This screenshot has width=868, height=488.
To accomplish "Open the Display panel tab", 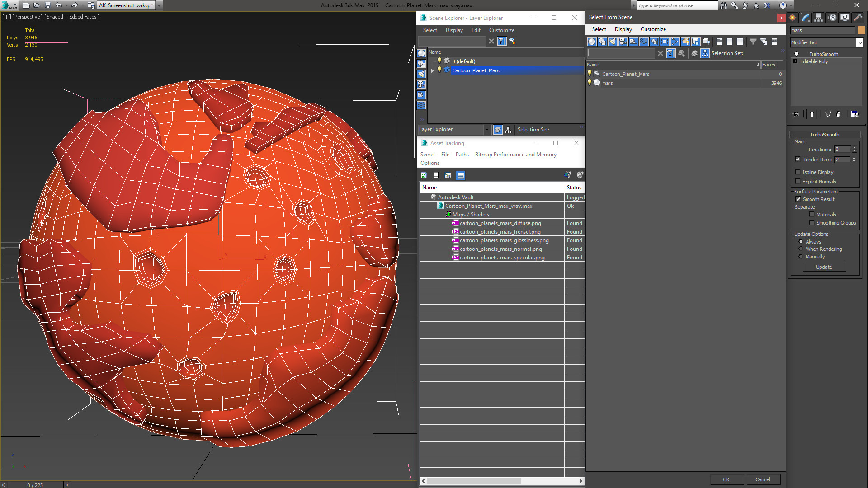I will pos(845,18).
